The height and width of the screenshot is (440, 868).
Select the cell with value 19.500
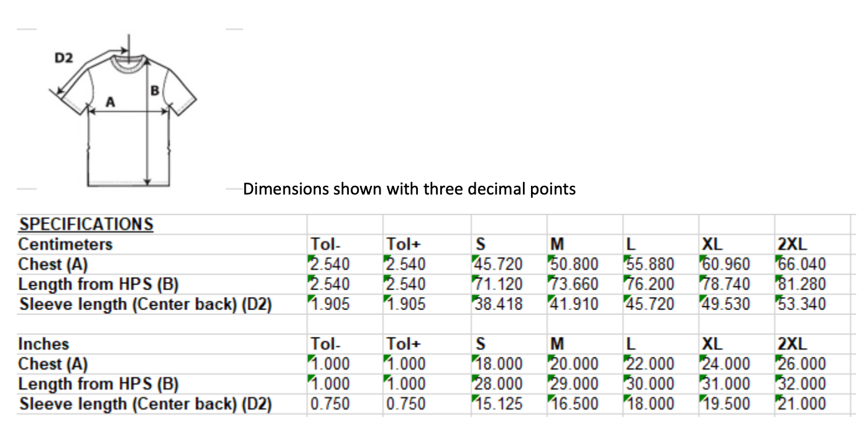point(725,404)
